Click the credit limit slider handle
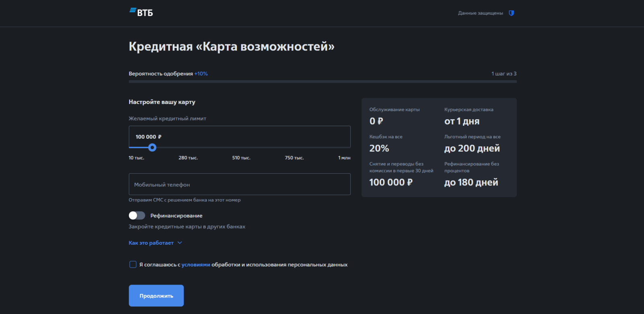This screenshot has width=644, height=314. pyautogui.click(x=152, y=148)
